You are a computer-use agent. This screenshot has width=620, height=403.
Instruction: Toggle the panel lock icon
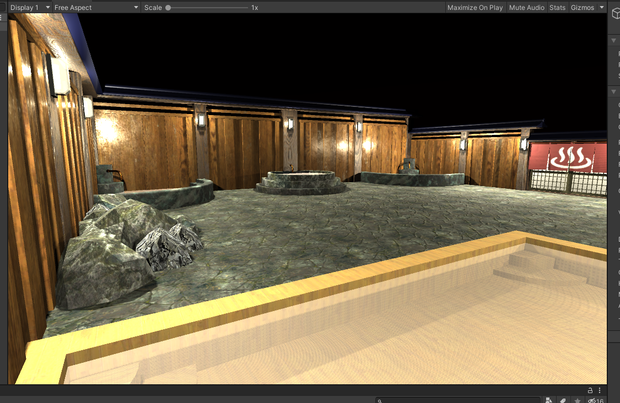point(590,390)
